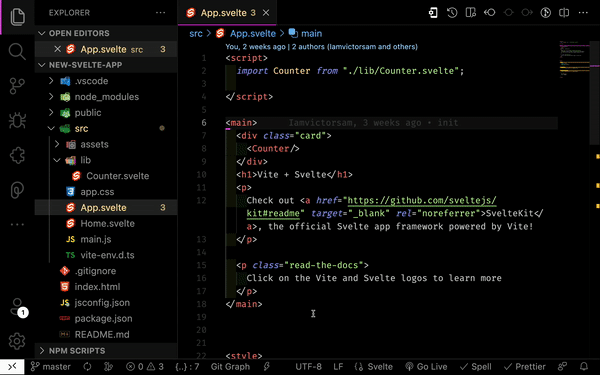Click the split editor icon
Image resolution: width=600 pixels, height=375 pixels.
click(x=564, y=13)
